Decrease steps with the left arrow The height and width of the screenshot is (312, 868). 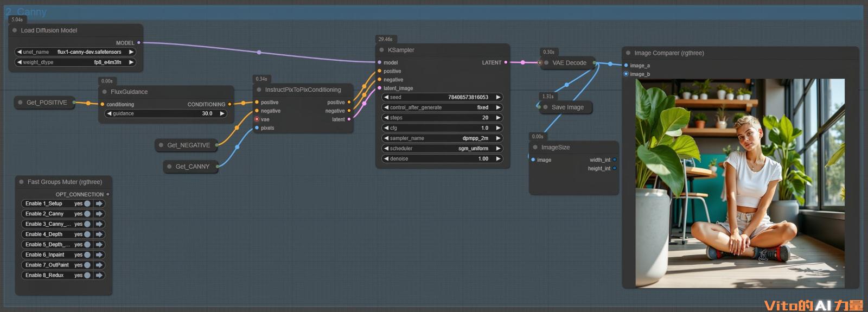386,118
